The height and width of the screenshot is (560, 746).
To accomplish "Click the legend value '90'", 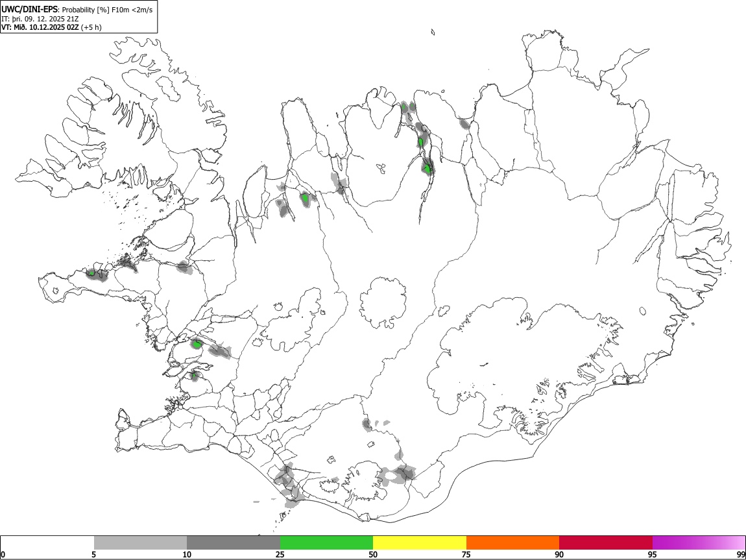I will (559, 554).
